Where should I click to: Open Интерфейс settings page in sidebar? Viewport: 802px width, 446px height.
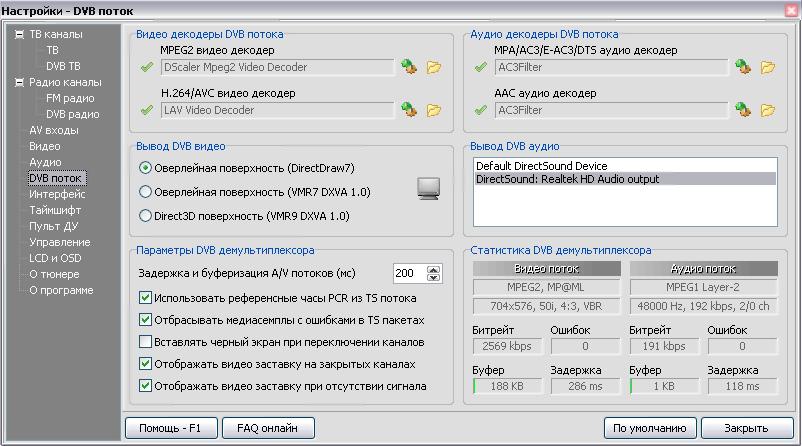tap(56, 194)
